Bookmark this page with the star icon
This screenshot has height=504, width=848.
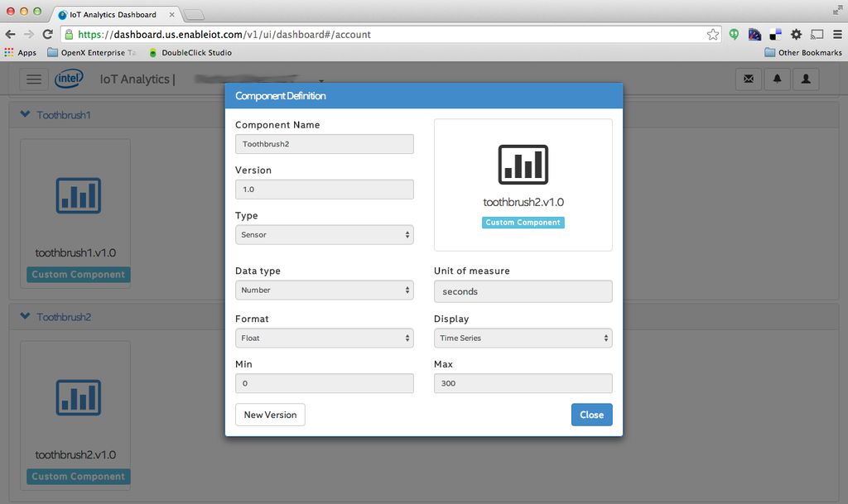[713, 35]
